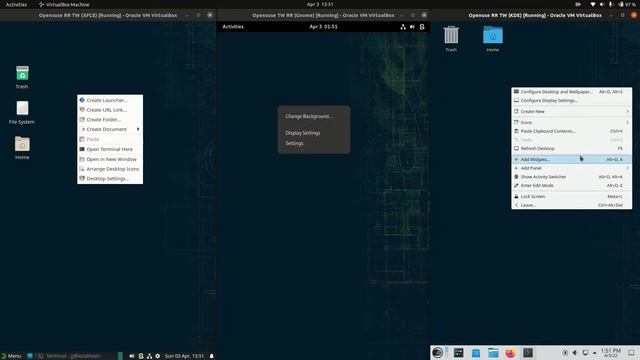Click XFCE workspace switcher in panel
Viewport: 640px width, 360px height.
(120, 356)
